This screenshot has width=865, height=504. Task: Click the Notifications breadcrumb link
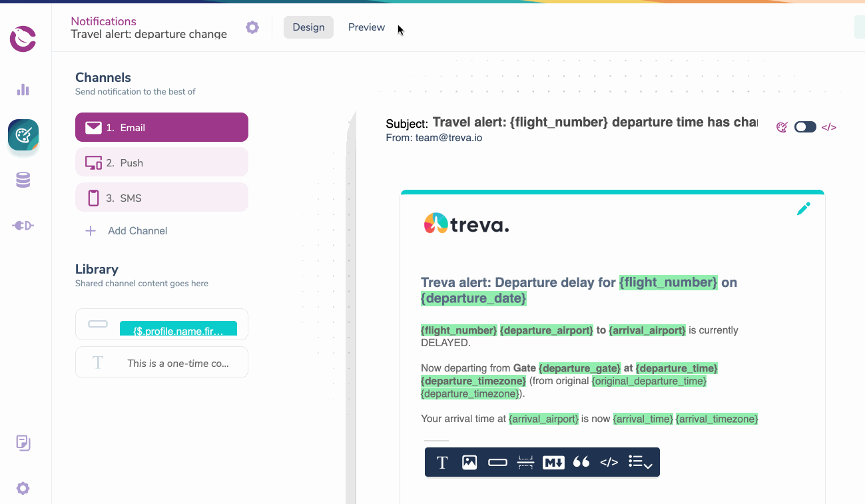[x=103, y=21]
